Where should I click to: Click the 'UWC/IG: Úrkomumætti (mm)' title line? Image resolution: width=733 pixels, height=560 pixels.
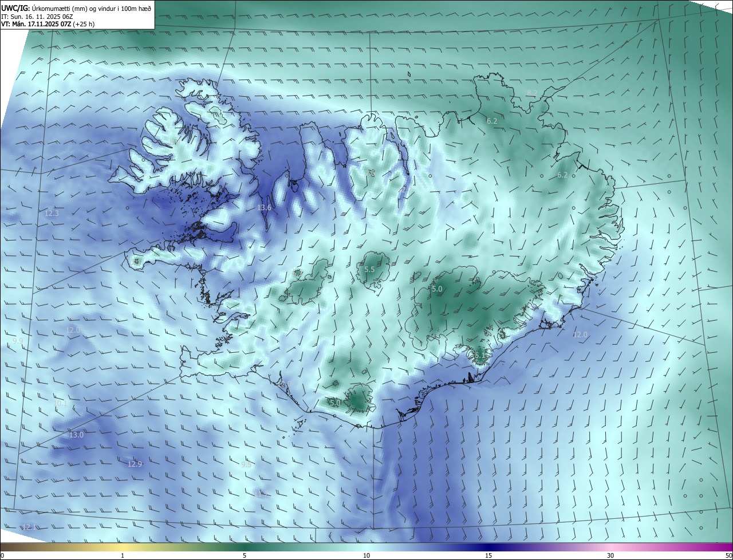click(x=77, y=9)
